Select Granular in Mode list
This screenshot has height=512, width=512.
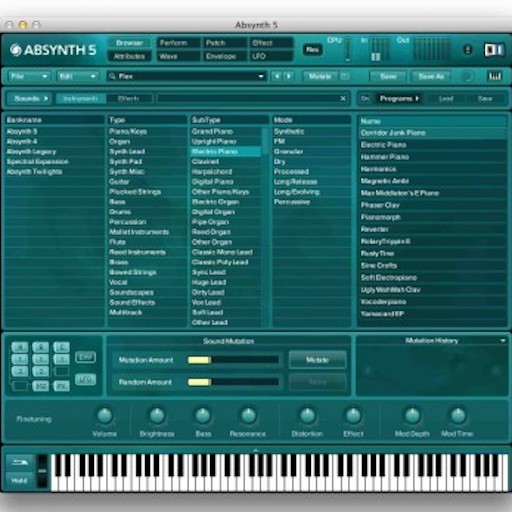(x=311, y=151)
